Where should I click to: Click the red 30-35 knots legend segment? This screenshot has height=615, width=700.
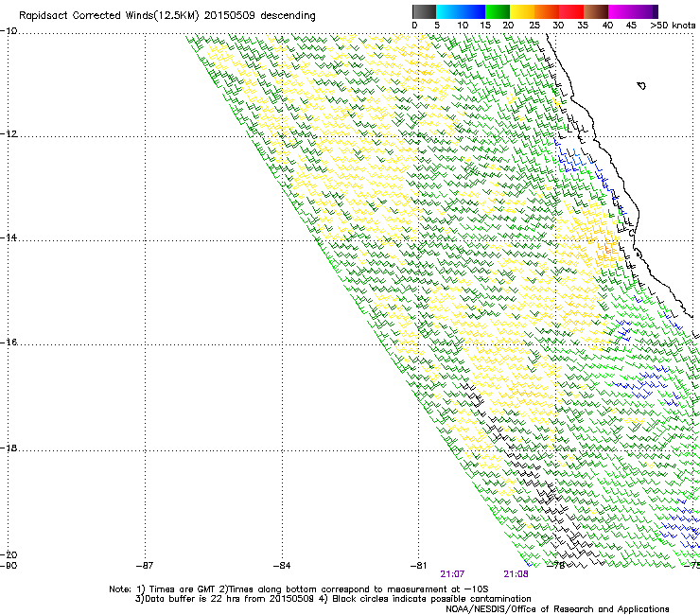coord(571,11)
